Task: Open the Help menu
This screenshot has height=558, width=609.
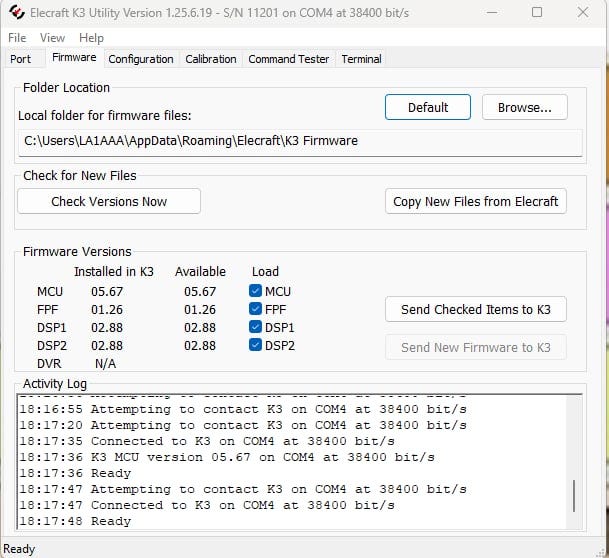Action: 91,38
